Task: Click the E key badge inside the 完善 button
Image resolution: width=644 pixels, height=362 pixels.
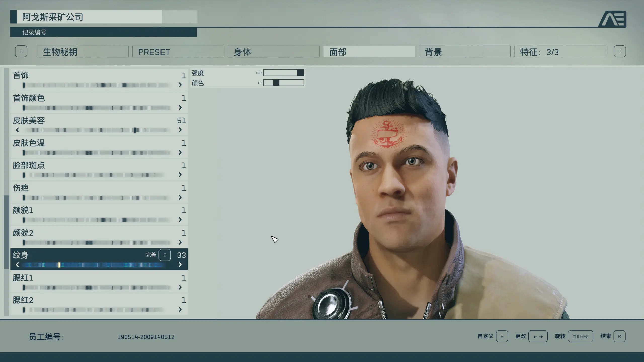Action: pos(165,255)
